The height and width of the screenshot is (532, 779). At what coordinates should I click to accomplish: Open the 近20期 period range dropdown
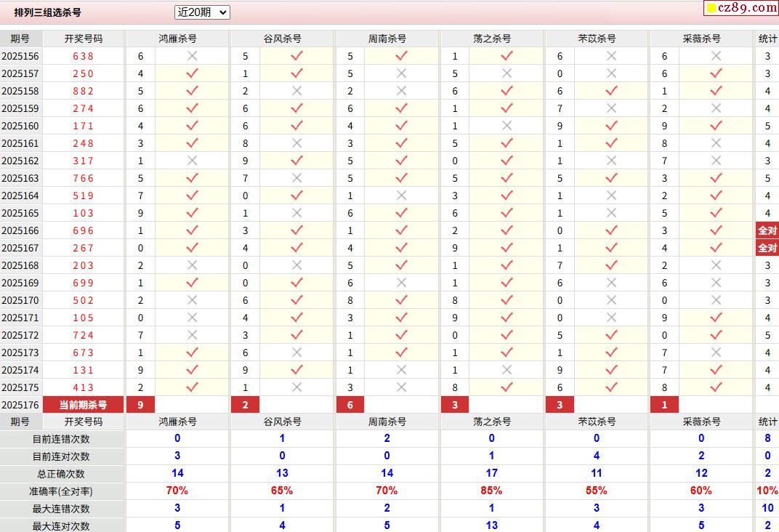[202, 12]
